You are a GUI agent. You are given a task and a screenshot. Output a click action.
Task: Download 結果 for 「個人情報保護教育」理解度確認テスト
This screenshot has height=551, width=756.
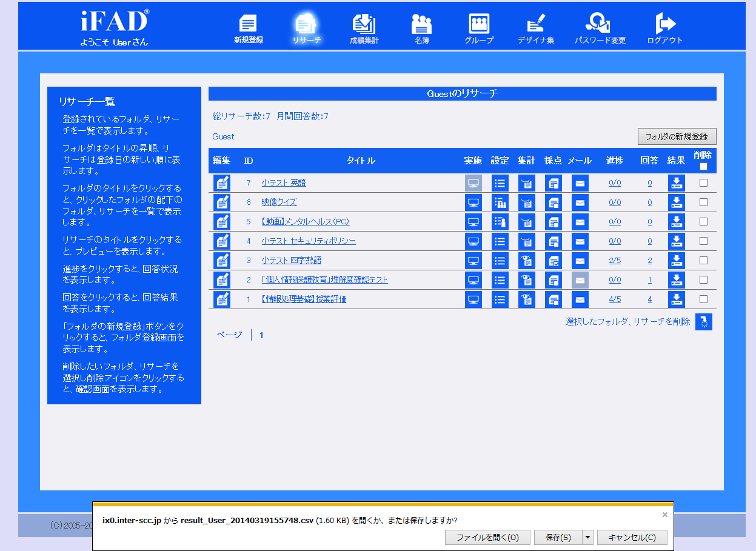point(677,280)
